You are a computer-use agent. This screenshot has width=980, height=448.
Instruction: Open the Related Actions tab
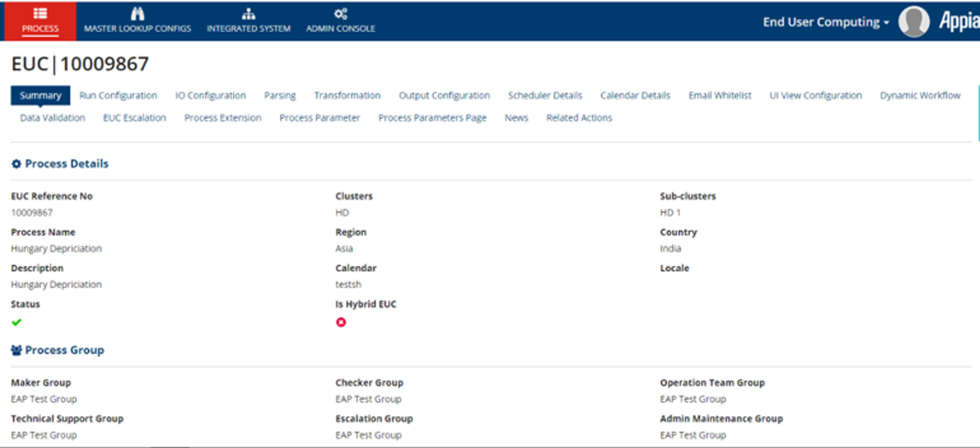tap(579, 118)
